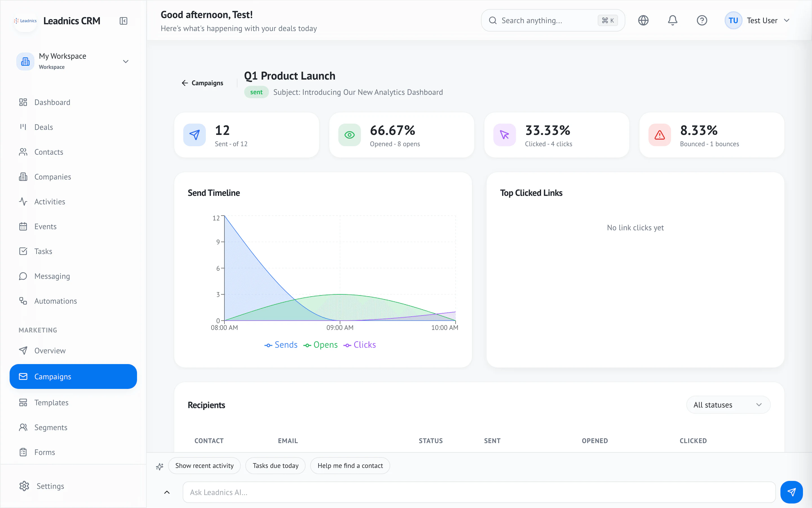This screenshot has width=812, height=508.
Task: Click the Clicked cursor icon
Action: tap(505, 135)
